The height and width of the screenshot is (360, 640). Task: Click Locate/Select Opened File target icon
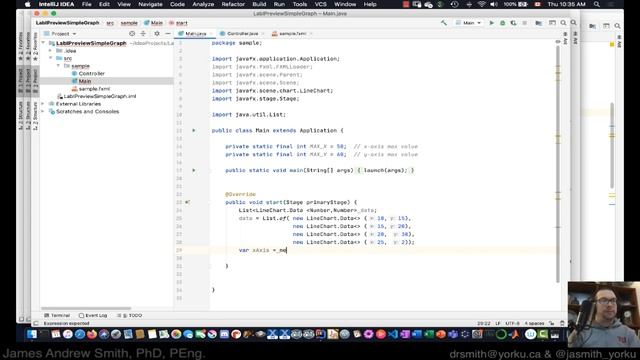[x=132, y=33]
